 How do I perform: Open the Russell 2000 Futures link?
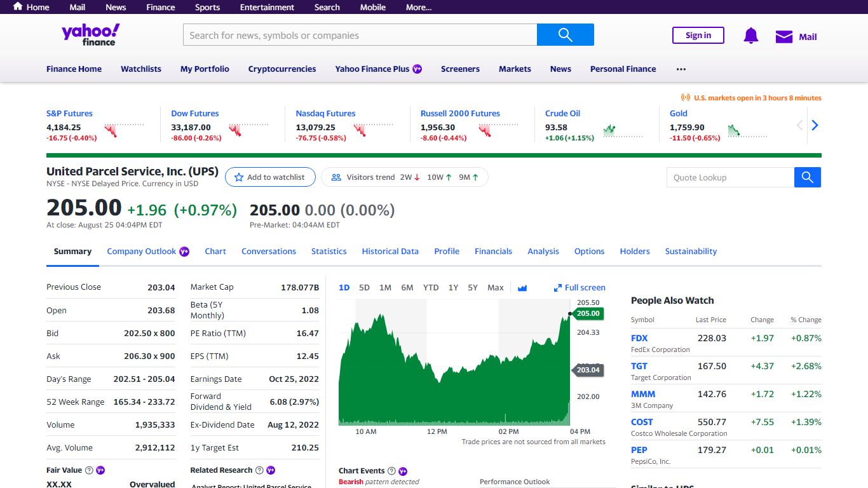coord(460,113)
